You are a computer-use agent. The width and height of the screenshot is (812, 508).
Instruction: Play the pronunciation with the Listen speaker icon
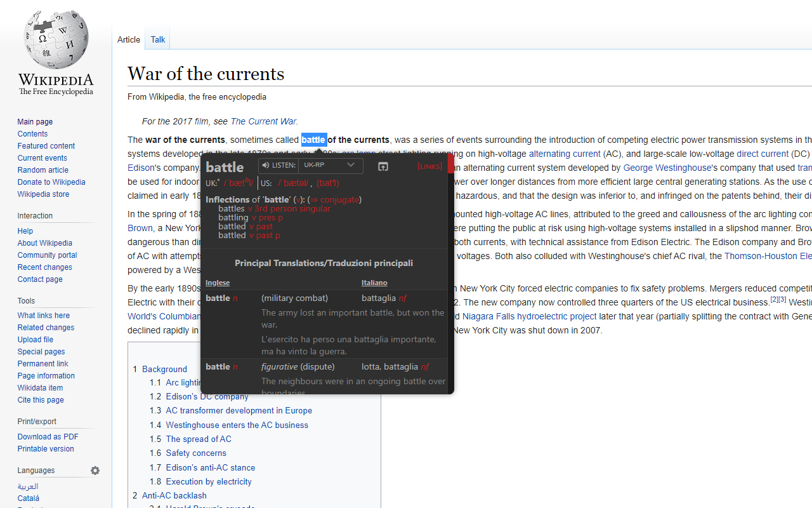click(266, 166)
